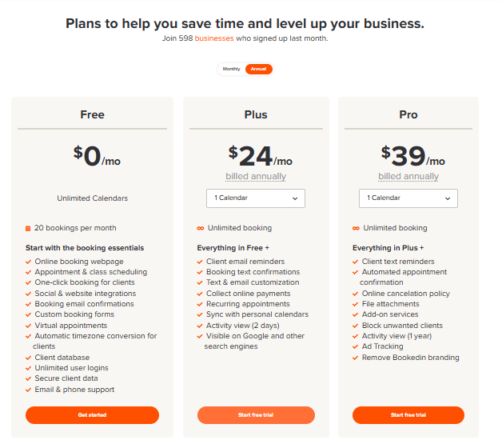Start free trial for Plus plan

click(256, 415)
